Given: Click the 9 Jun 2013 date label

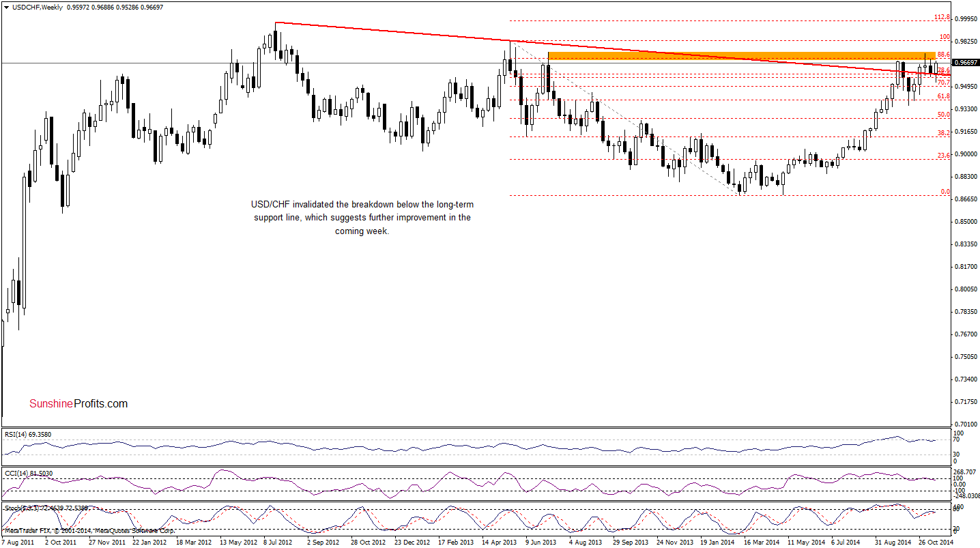Looking at the screenshot, I should 541,543.
